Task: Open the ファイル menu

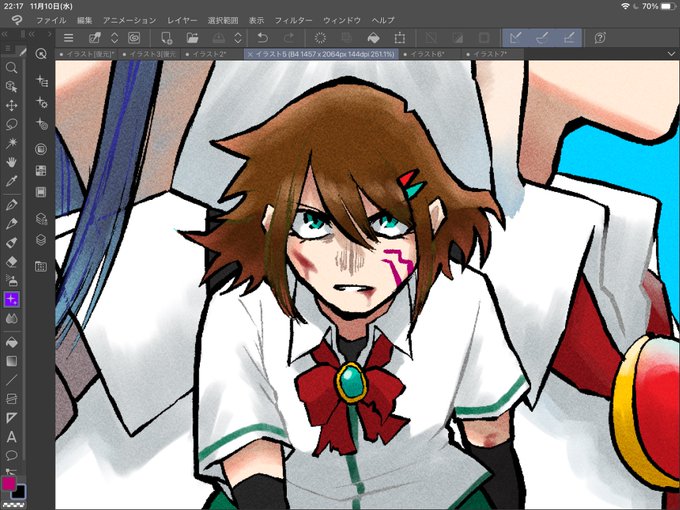Action: pos(51,20)
